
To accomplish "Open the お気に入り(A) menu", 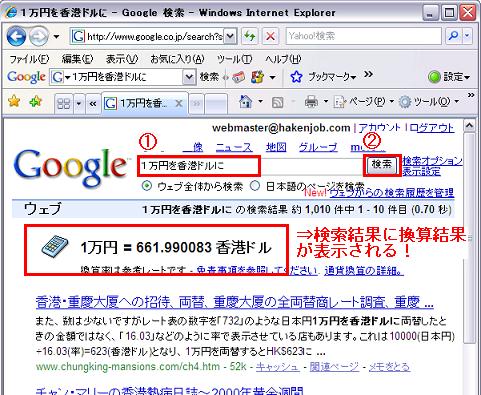I will (177, 59).
